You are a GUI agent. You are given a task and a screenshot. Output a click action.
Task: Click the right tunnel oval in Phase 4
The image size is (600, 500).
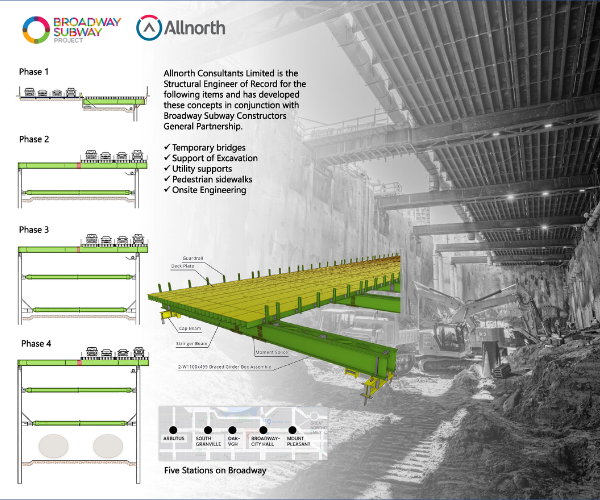click(108, 446)
